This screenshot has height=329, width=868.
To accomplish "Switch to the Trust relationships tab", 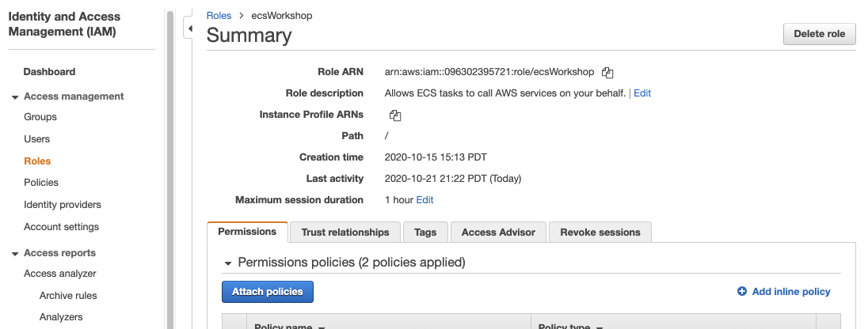I will click(x=345, y=233).
